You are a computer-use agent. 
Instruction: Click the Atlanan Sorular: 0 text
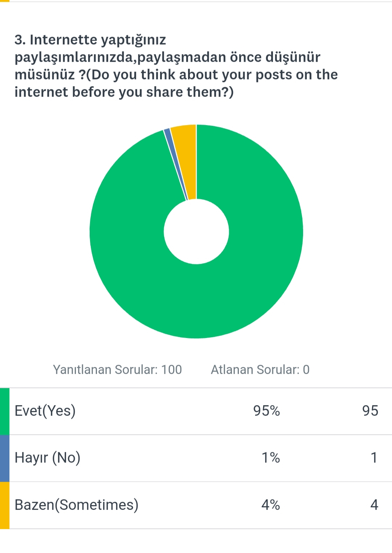(x=260, y=370)
